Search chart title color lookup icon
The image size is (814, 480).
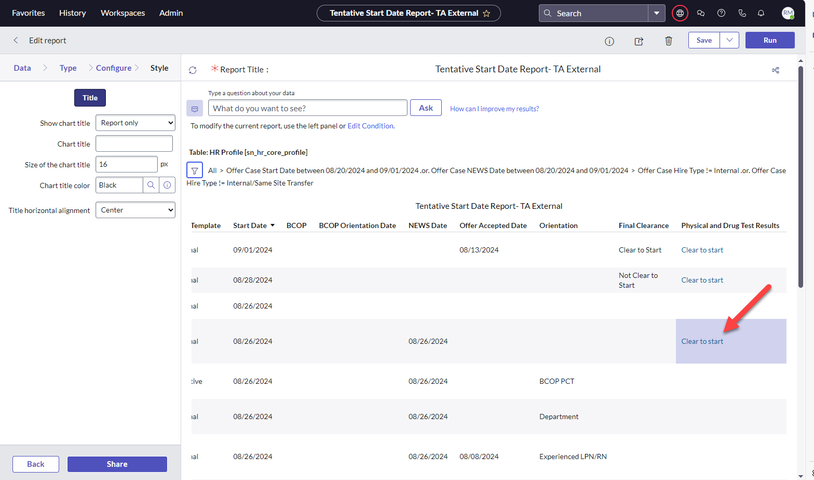click(150, 185)
